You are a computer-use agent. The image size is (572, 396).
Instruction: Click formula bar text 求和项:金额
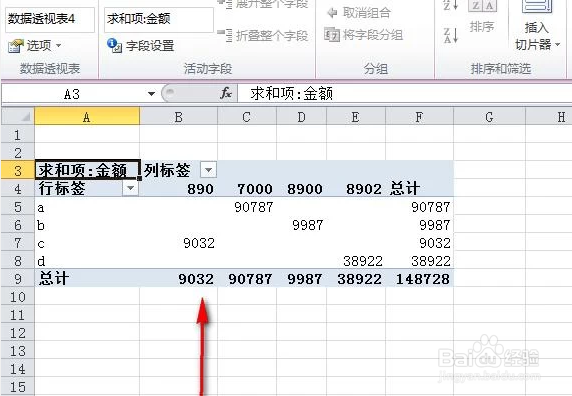pos(291,94)
